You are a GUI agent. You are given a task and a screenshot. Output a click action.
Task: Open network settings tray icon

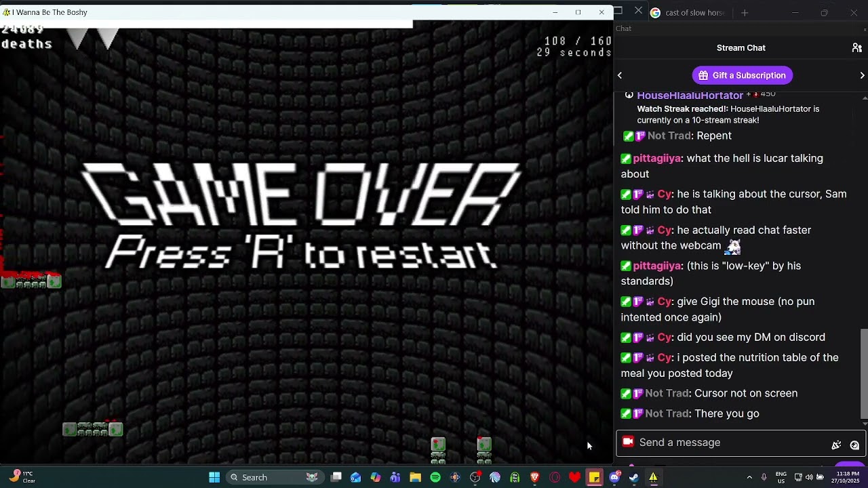[x=798, y=477]
